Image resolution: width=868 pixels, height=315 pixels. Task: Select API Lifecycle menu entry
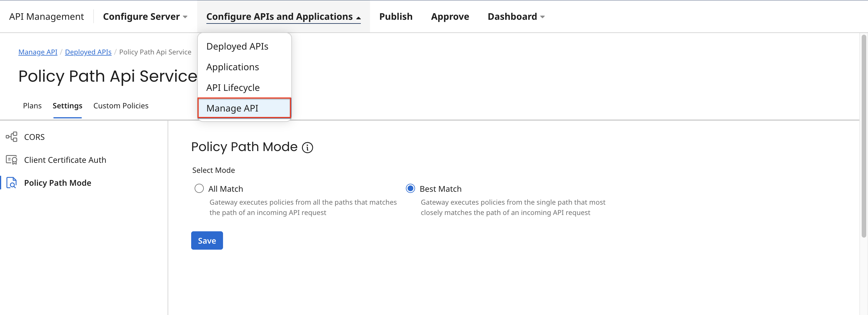(233, 87)
